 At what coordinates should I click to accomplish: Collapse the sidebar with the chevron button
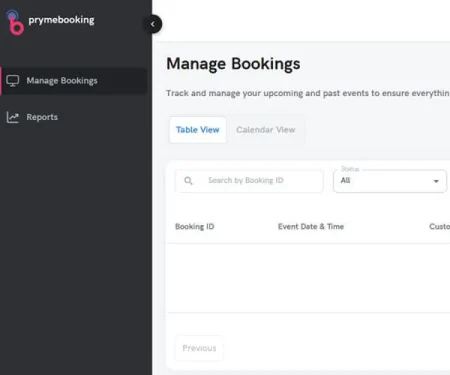pos(153,24)
